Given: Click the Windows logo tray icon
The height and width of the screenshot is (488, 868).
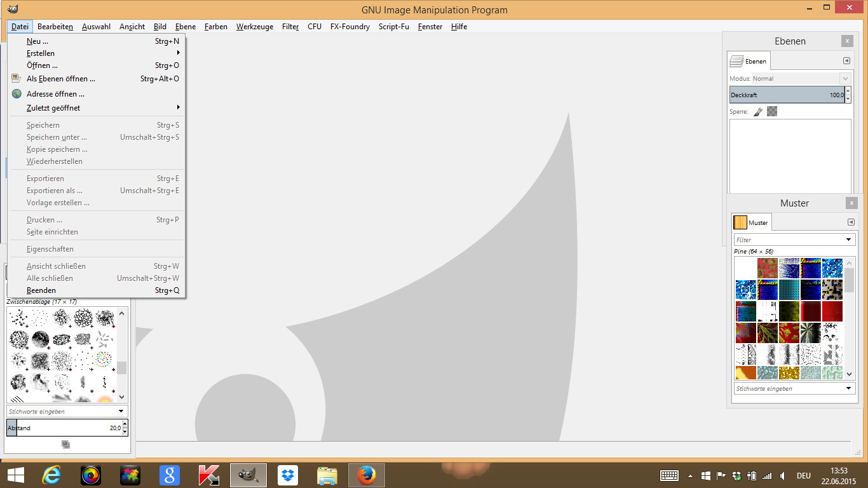Looking at the screenshot, I should pos(706,475).
